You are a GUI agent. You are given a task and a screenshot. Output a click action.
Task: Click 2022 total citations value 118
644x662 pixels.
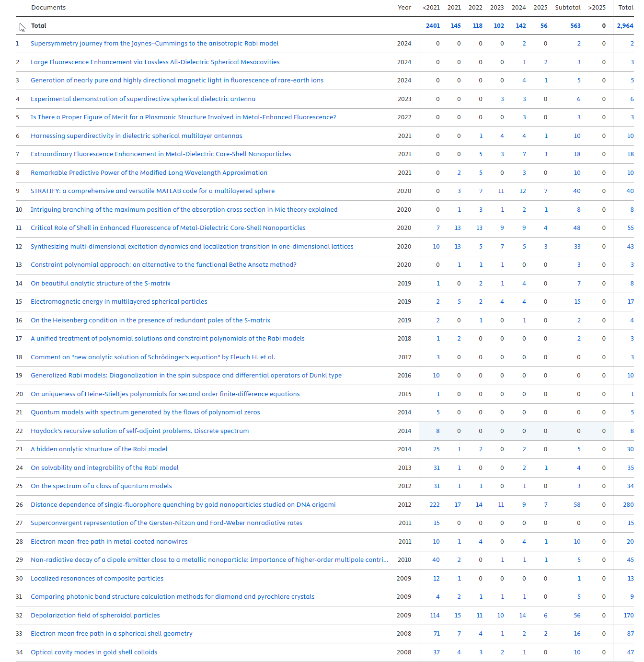(x=477, y=26)
